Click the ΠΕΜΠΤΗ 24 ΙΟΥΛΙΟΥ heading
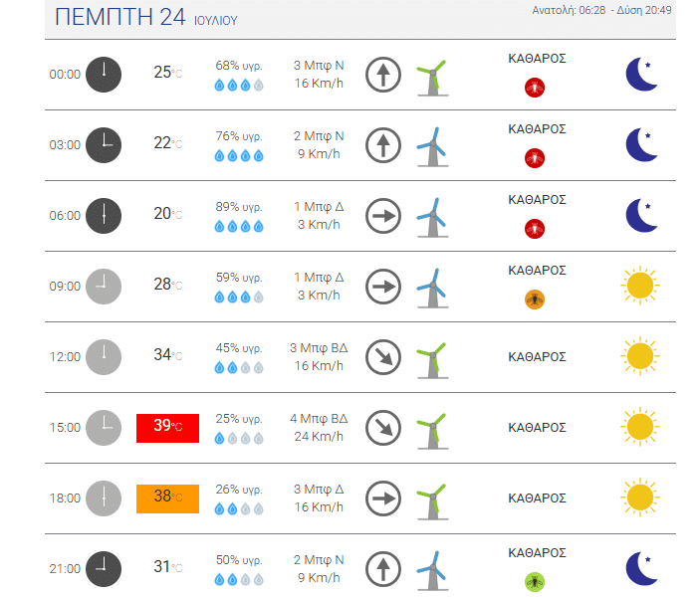The image size is (700, 597). pyautogui.click(x=146, y=17)
